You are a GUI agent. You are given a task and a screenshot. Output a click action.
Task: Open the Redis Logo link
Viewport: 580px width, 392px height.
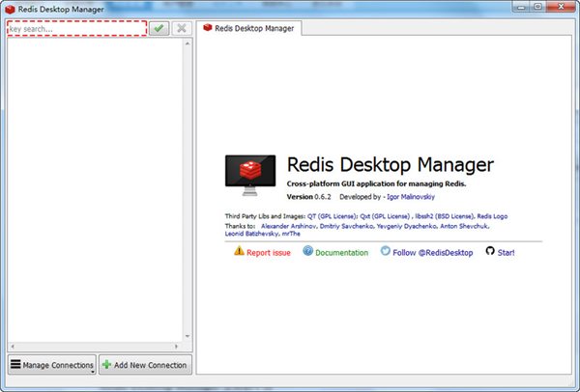click(x=492, y=216)
